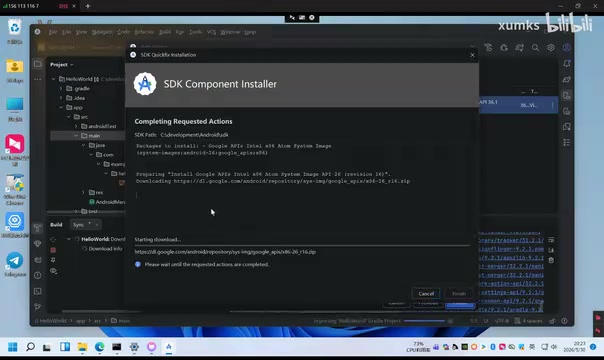Open the Terminal sidebar icon
Viewport: 604px width, 360px height.
tap(37, 291)
